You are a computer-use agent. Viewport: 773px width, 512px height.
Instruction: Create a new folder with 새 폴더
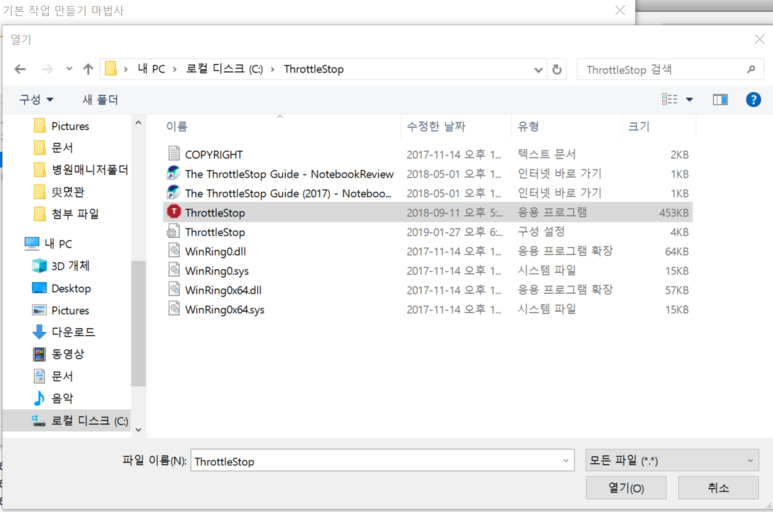point(100,100)
